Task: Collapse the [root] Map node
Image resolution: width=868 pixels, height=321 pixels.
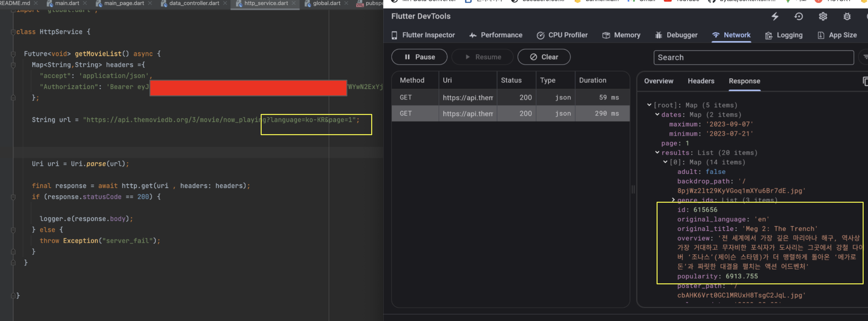Action: pyautogui.click(x=649, y=105)
